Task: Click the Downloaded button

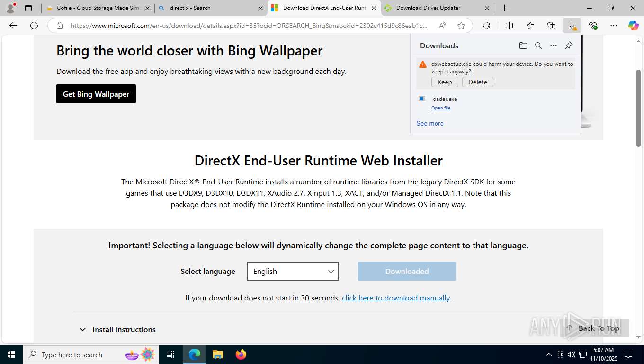Action: (407, 271)
